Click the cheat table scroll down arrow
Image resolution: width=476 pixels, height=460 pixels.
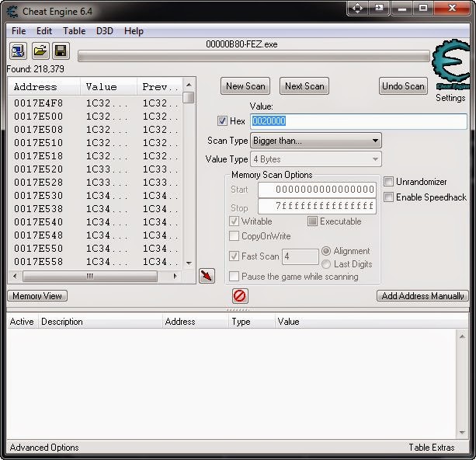[x=462, y=432]
